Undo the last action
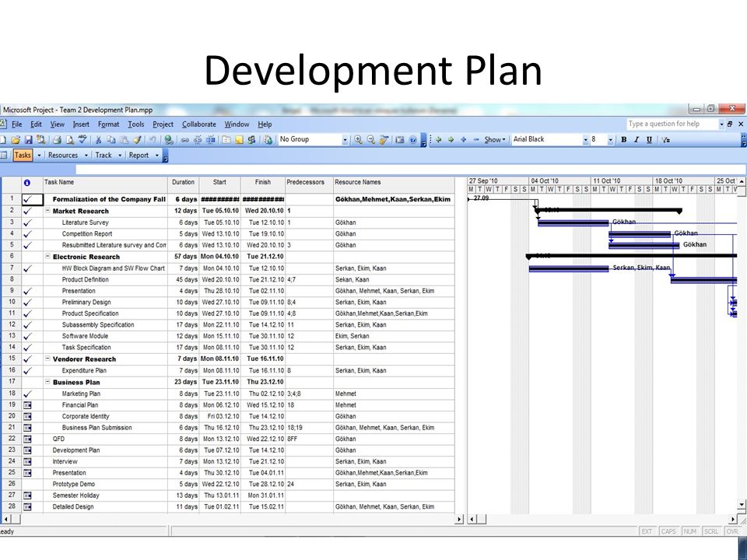This screenshot has height=560, width=747. pyautogui.click(x=153, y=139)
